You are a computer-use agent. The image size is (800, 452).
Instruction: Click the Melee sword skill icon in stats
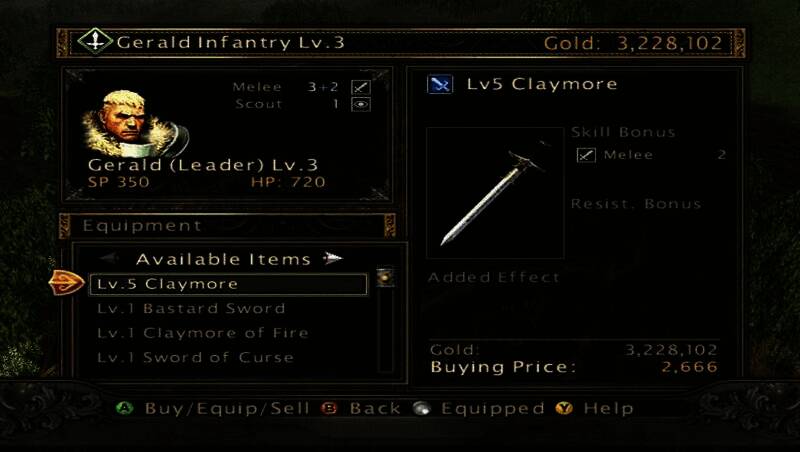[361, 87]
